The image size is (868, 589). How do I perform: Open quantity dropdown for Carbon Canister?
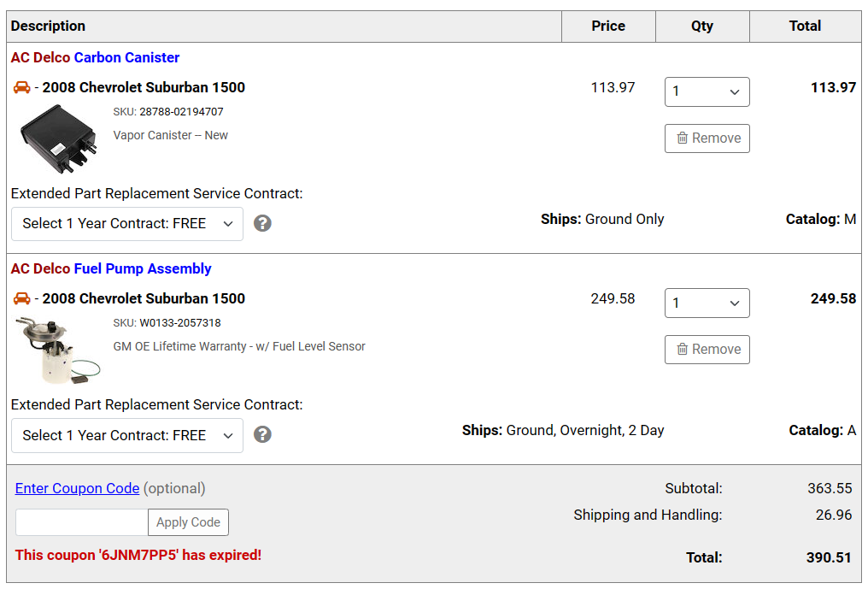click(x=707, y=92)
